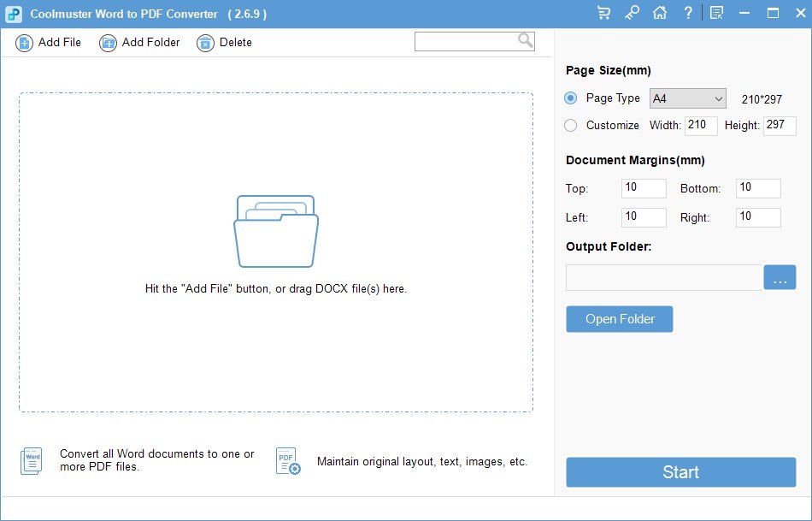The width and height of the screenshot is (812, 521).
Task: Click the Open Folder button
Action: click(619, 319)
